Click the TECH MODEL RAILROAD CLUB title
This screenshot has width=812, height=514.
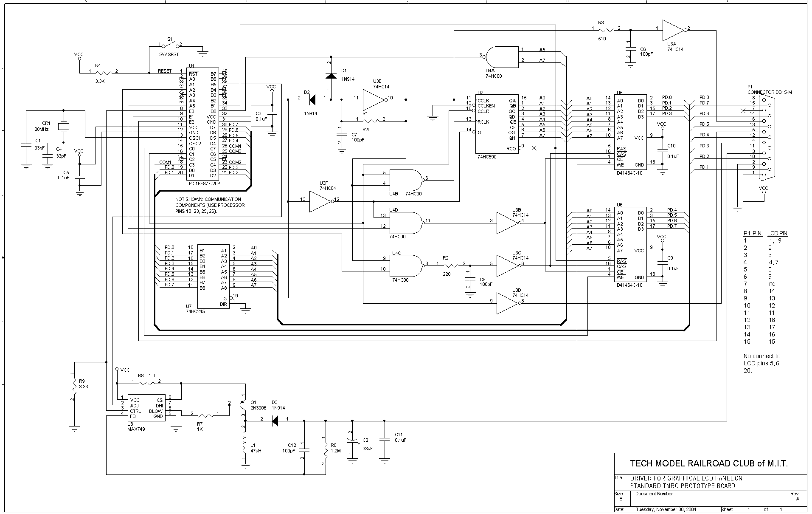(708, 463)
